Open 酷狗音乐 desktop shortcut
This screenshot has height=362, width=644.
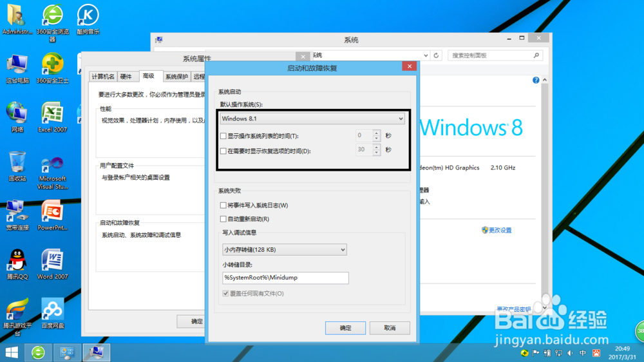[x=88, y=19]
